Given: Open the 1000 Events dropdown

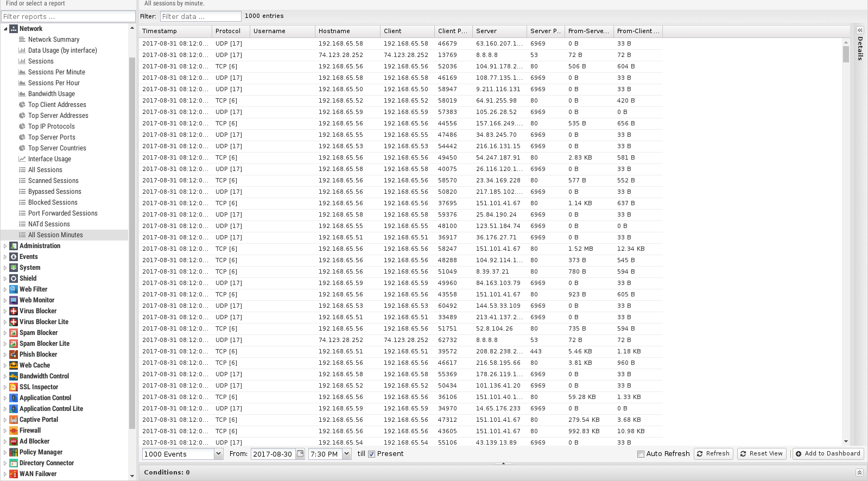Looking at the screenshot, I should pyautogui.click(x=218, y=454).
